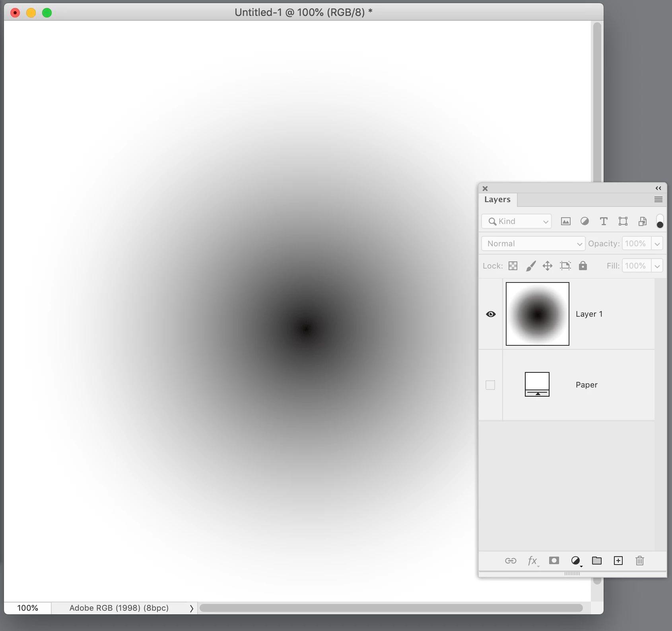Screen dimensions: 672x631
Task: Create a new group folder
Action: (597, 561)
